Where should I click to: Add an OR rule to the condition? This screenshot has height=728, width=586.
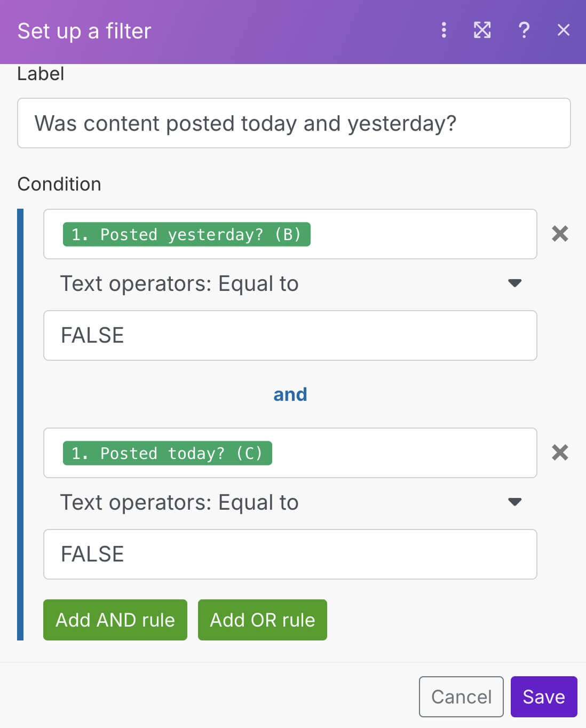pyautogui.click(x=262, y=620)
